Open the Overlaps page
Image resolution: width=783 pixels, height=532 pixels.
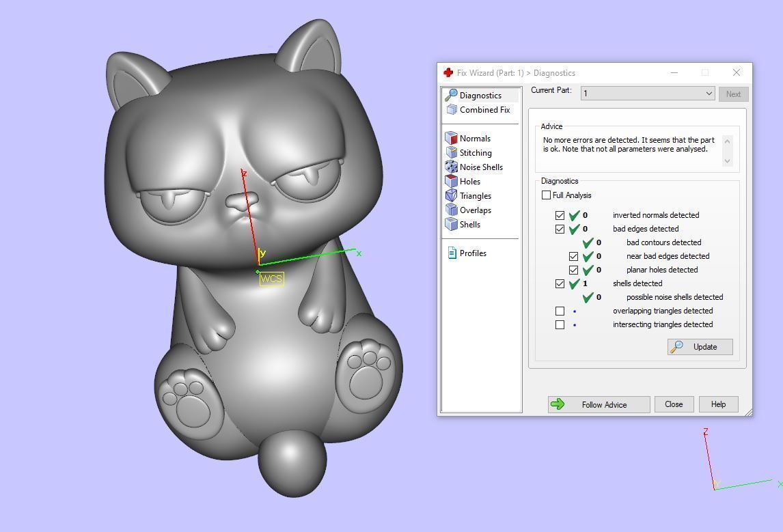pos(476,210)
